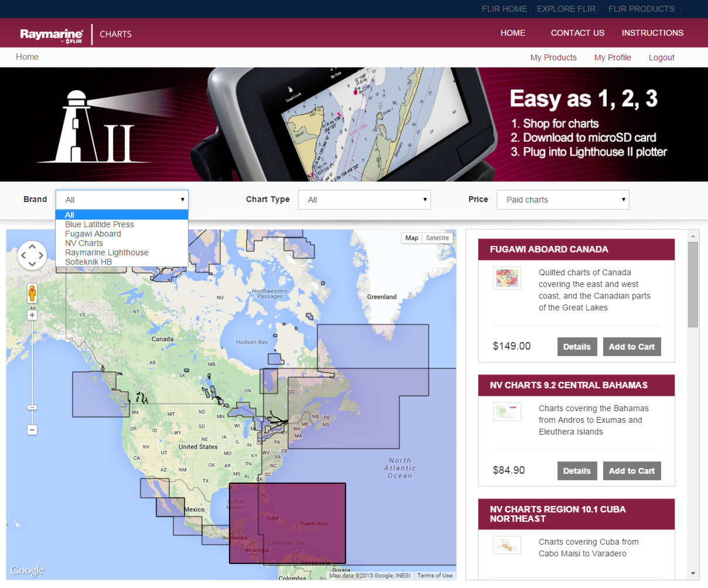Viewport: 708px width, 588px height.
Task: Pan the map left with the arrow
Action: pos(23,255)
